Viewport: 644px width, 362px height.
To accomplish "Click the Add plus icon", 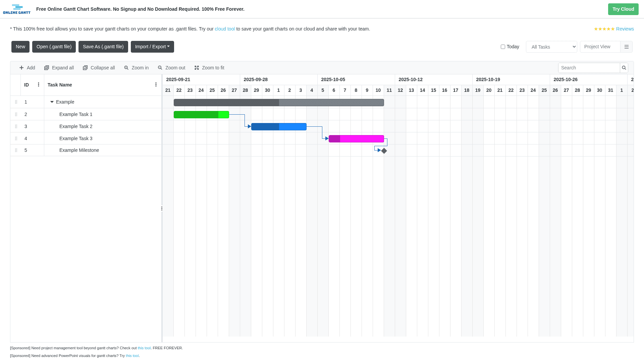I will (21, 68).
